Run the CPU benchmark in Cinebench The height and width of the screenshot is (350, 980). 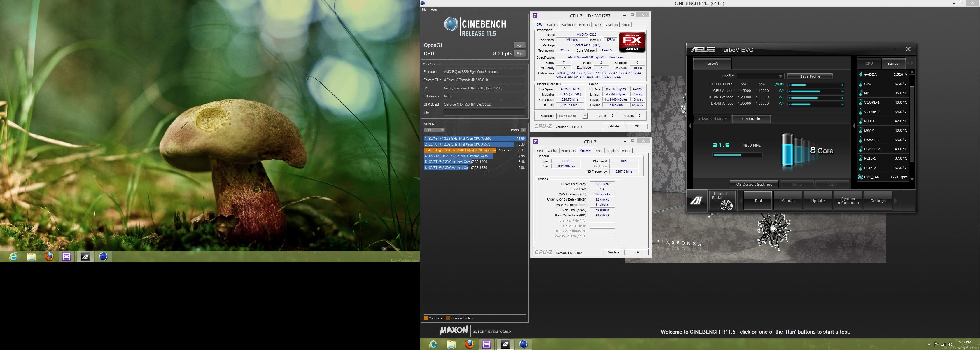pos(519,54)
